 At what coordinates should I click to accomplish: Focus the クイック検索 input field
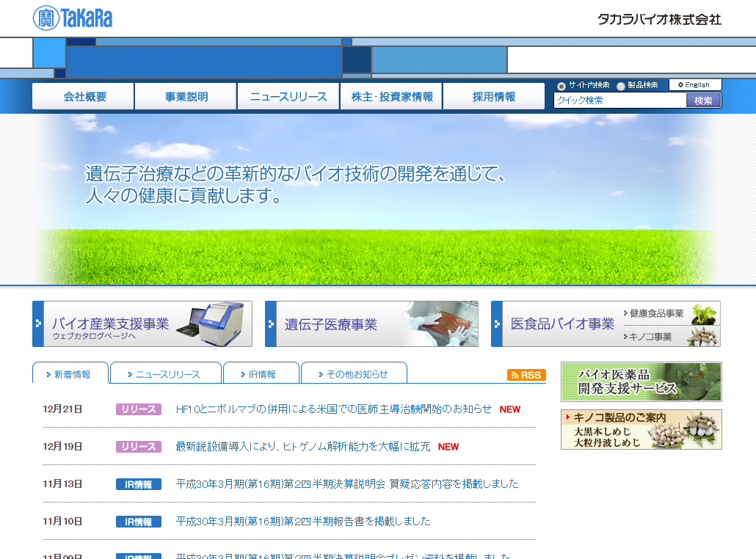(620, 101)
